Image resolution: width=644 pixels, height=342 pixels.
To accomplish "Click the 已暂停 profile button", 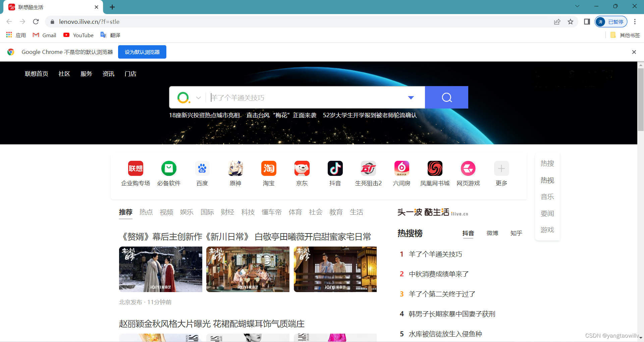I will click(611, 22).
